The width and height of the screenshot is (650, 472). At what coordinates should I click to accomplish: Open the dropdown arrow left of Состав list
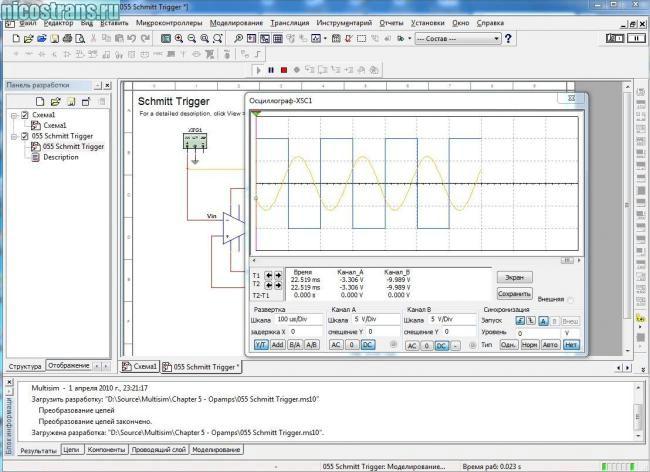pyautogui.click(x=410, y=39)
